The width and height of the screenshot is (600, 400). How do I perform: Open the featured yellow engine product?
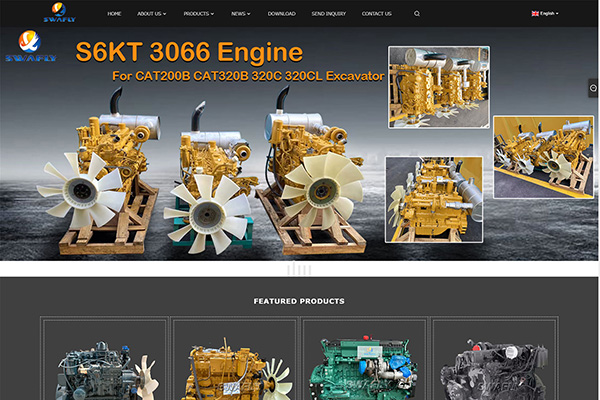(234, 360)
